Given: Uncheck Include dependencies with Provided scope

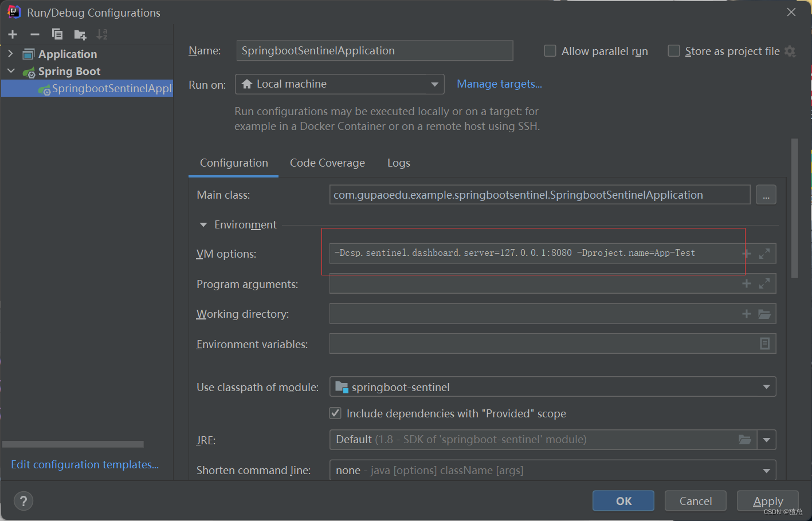Looking at the screenshot, I should (x=336, y=413).
